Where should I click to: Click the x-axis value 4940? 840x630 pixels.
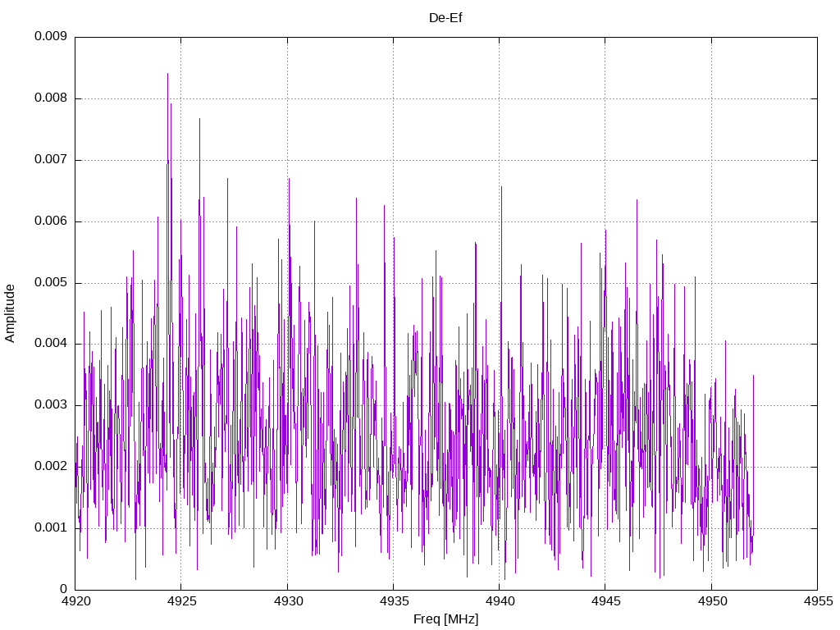(500, 601)
